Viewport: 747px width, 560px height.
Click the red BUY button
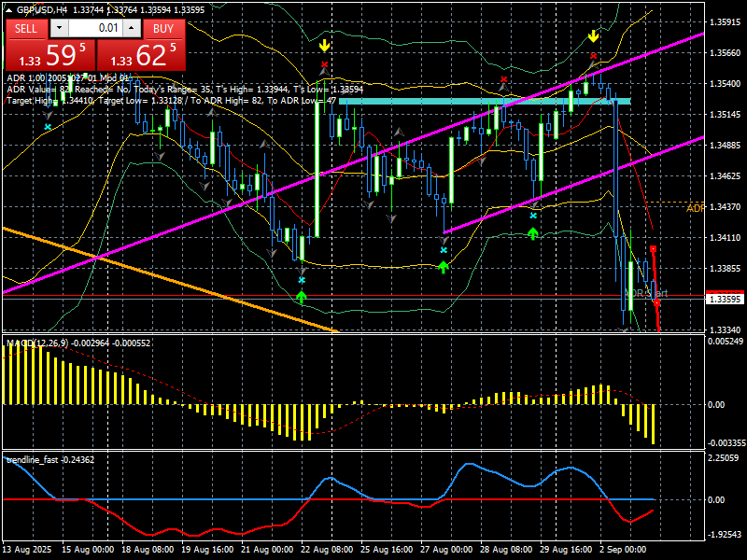coord(163,29)
